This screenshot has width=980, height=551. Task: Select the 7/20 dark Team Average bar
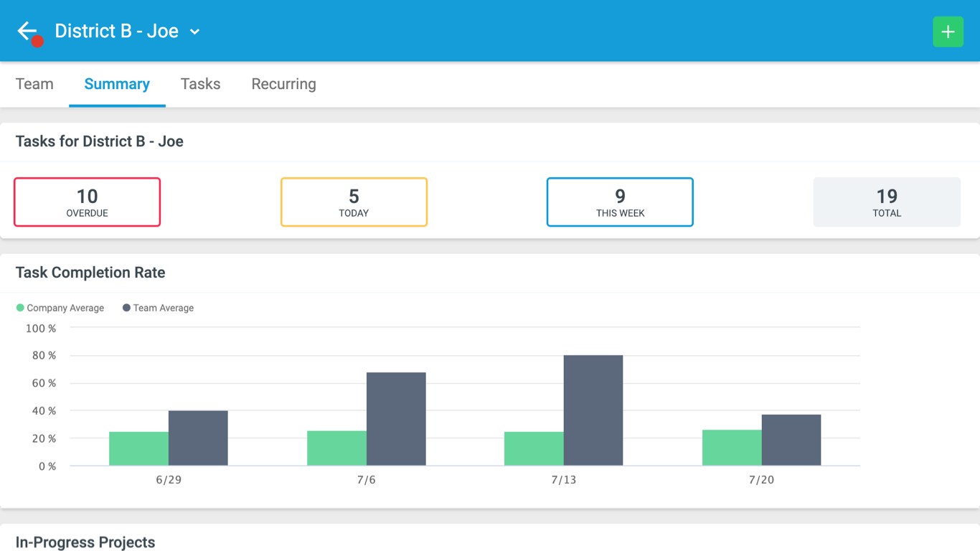(791, 440)
